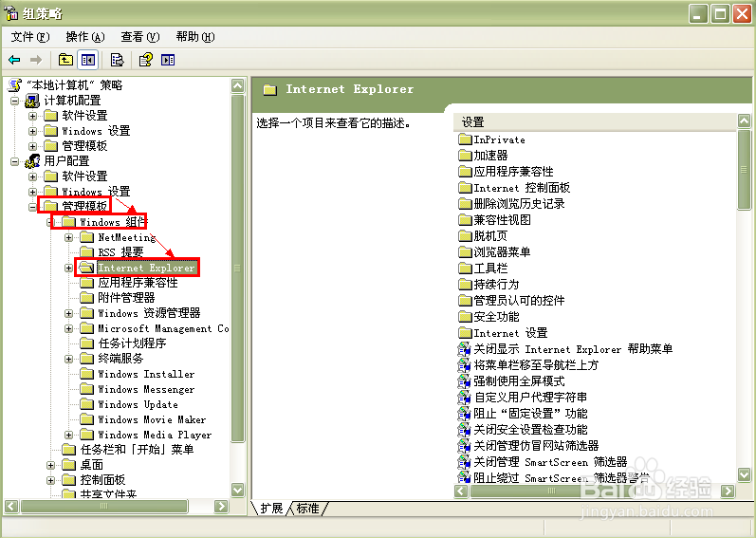756x538 pixels.
Task: Expand the 终端服务 tree node
Action: tap(69, 360)
